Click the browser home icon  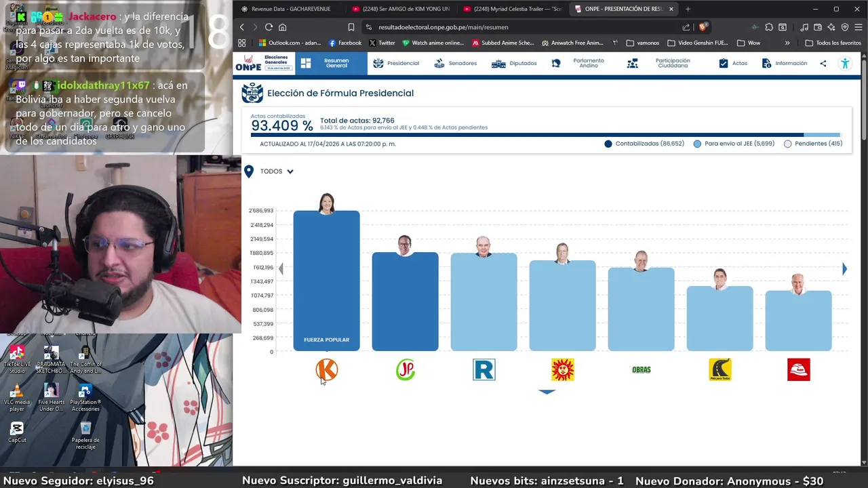coord(282,27)
